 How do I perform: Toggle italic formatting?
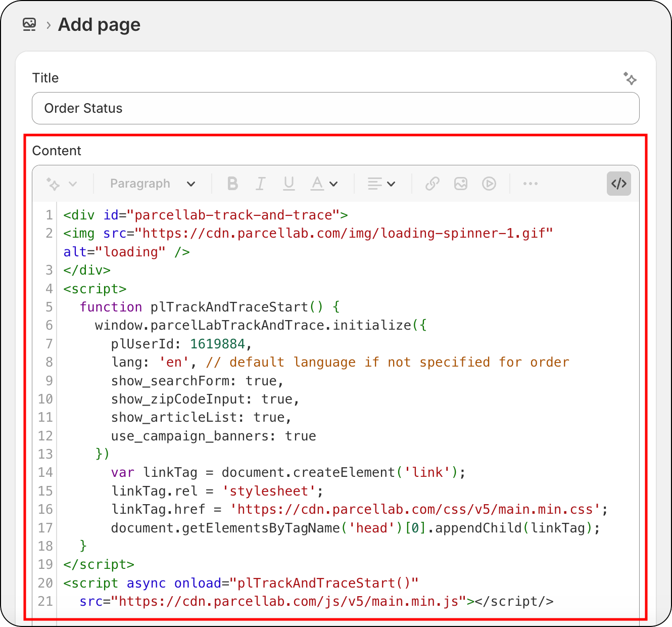pos(260,184)
